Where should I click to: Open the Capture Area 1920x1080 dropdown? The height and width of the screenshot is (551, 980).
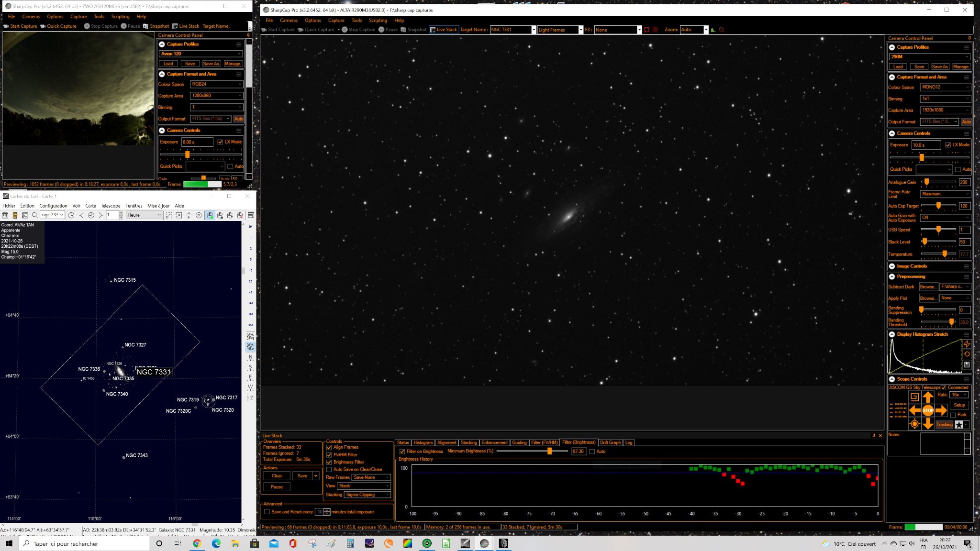(x=945, y=110)
